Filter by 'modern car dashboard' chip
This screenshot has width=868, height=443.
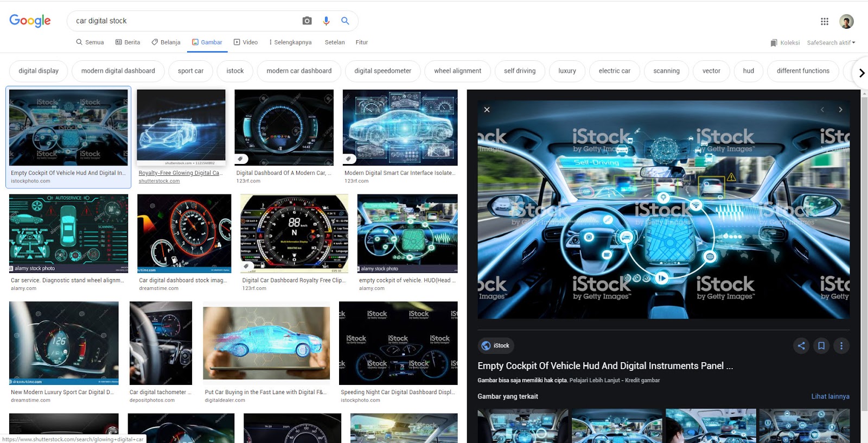coord(299,71)
